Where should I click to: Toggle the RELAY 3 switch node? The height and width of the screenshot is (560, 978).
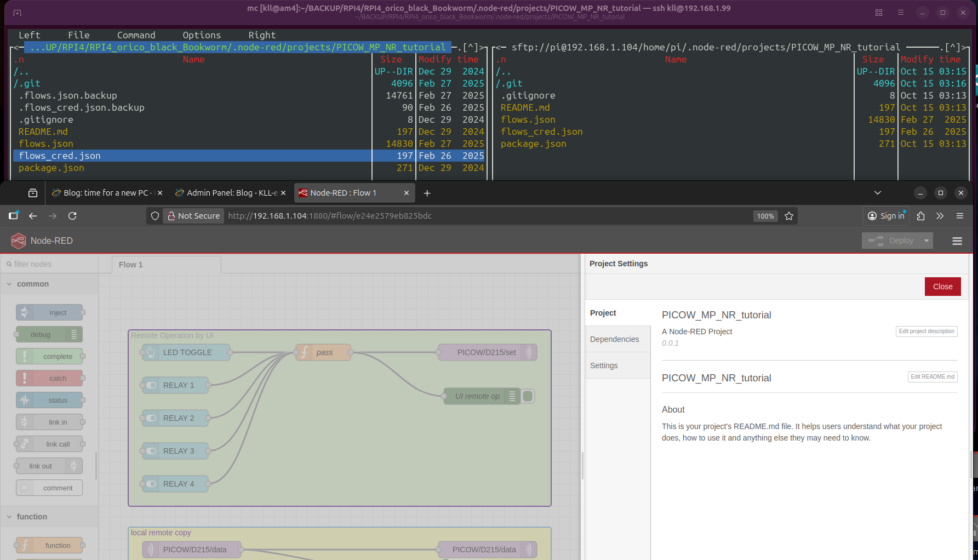coord(175,451)
